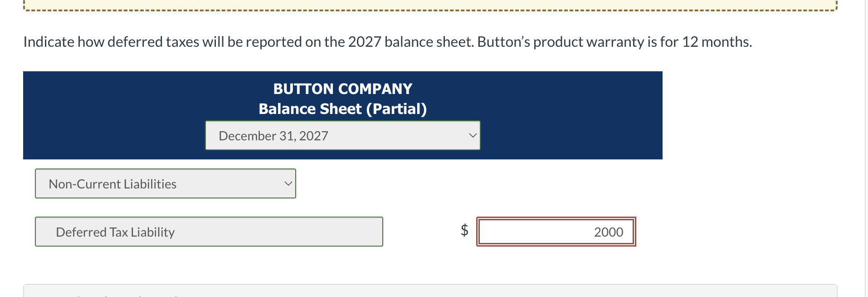868x297 pixels.
Task: Click the yellow dashed box at top
Action: point(430,5)
